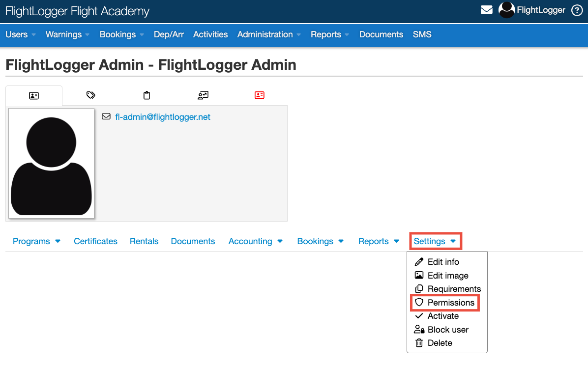Expand the Users dropdown in navbar
The image size is (588, 366).
click(21, 34)
